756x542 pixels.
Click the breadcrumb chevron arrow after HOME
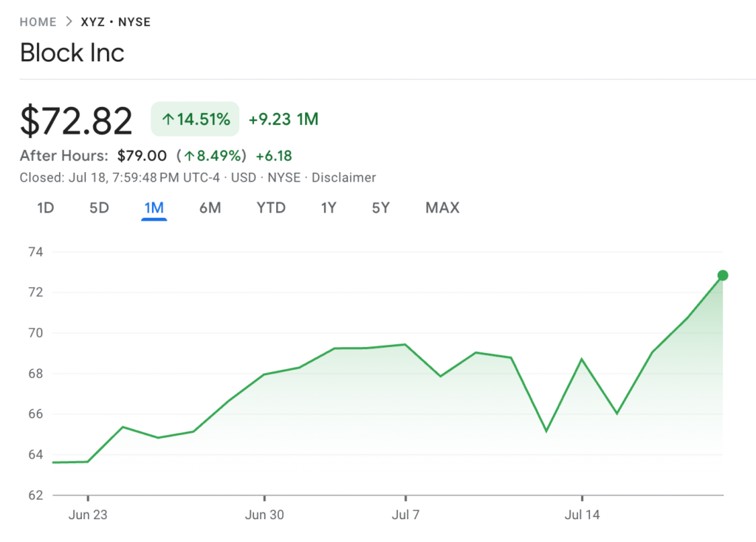[x=69, y=21]
